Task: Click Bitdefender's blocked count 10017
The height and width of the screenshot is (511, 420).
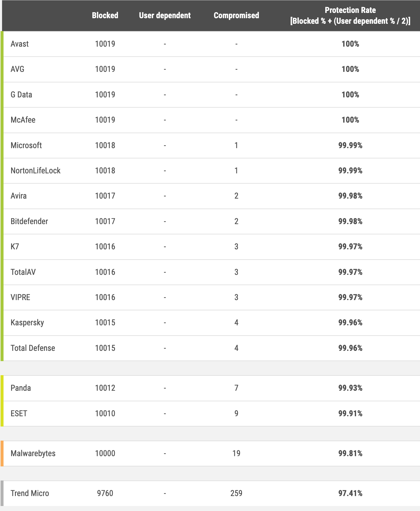Action: pos(105,221)
